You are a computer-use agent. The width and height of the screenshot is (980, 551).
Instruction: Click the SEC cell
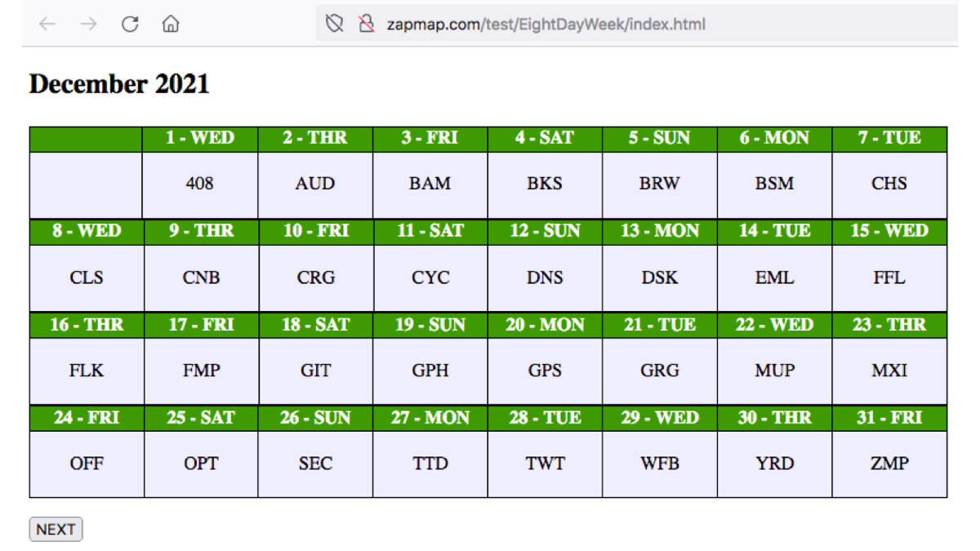[x=315, y=464]
